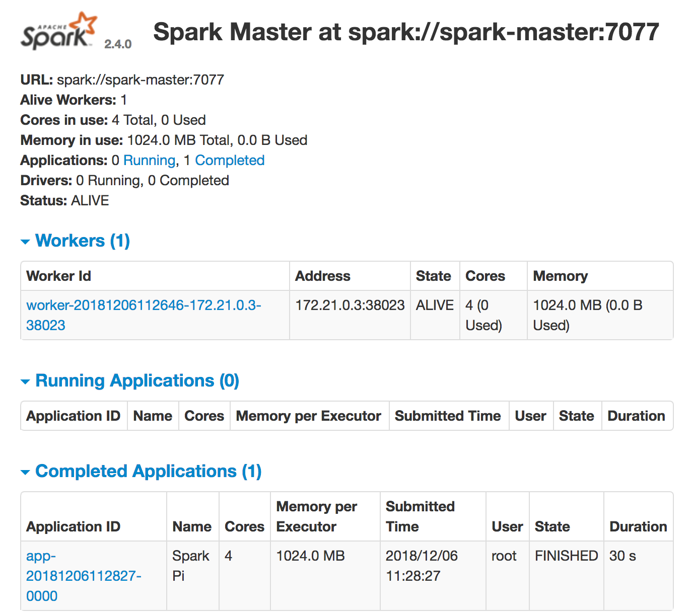Open worker-20181206112646-172.21.0.3-38023 link
Image resolution: width=692 pixels, height=616 pixels.
(x=144, y=315)
